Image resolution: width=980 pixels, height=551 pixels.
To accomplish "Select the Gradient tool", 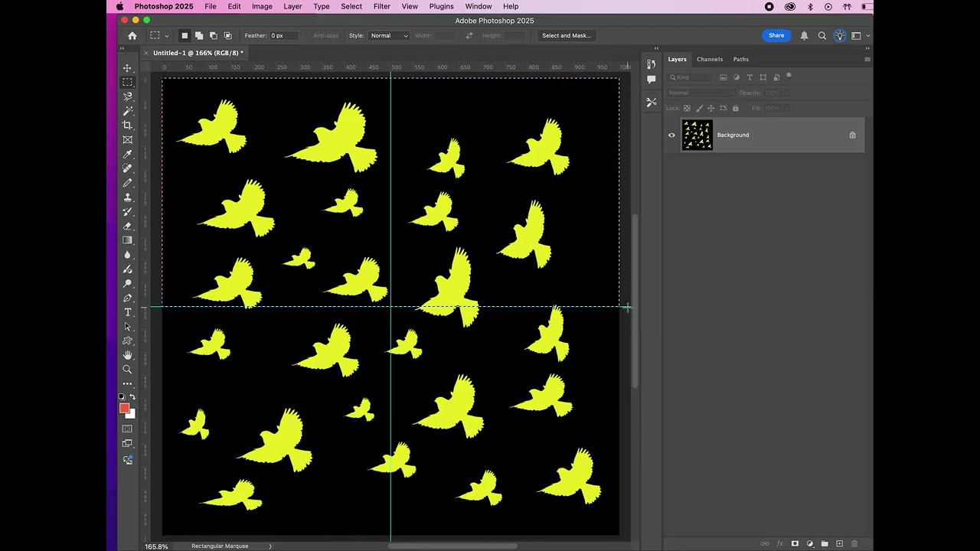I will [127, 240].
